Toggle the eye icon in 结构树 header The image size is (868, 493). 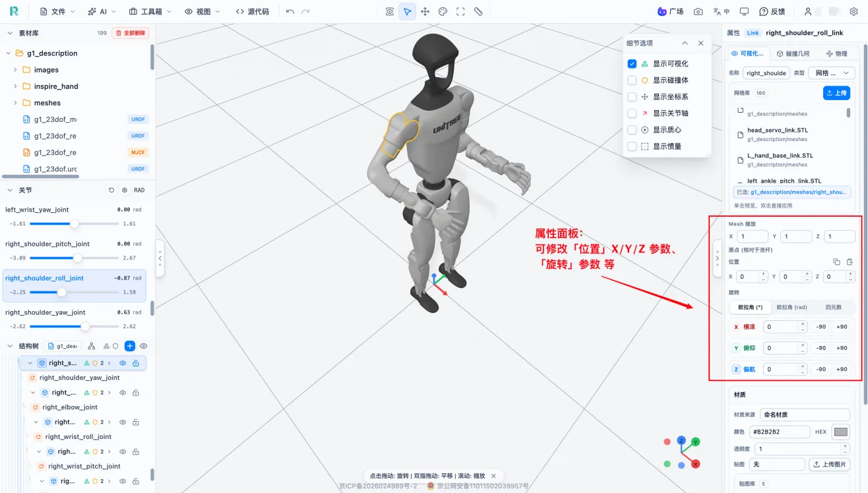pyautogui.click(x=143, y=345)
